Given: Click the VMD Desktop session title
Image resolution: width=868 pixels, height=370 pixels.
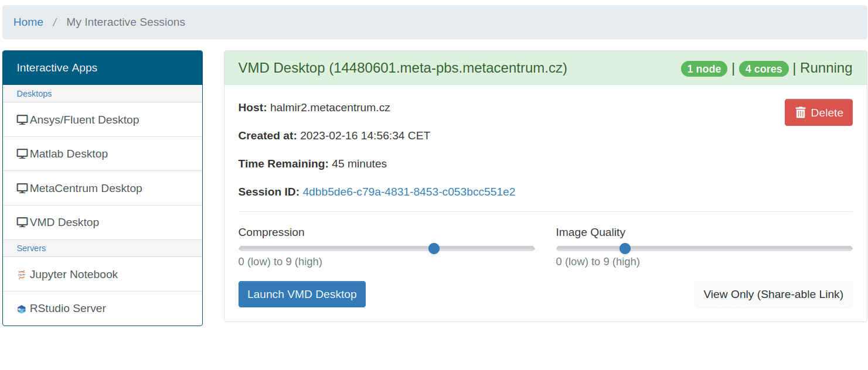Looking at the screenshot, I should 402,68.
